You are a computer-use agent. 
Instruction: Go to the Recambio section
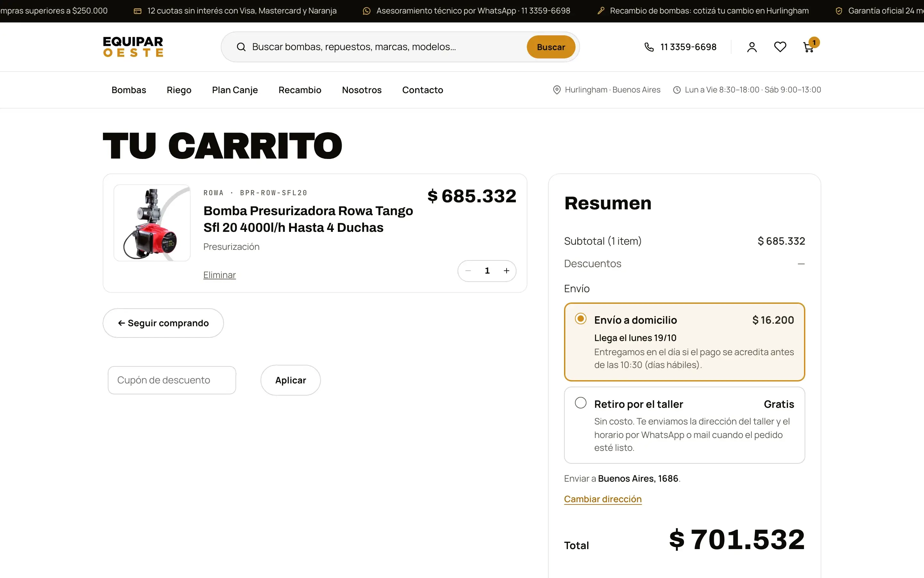[x=300, y=90]
